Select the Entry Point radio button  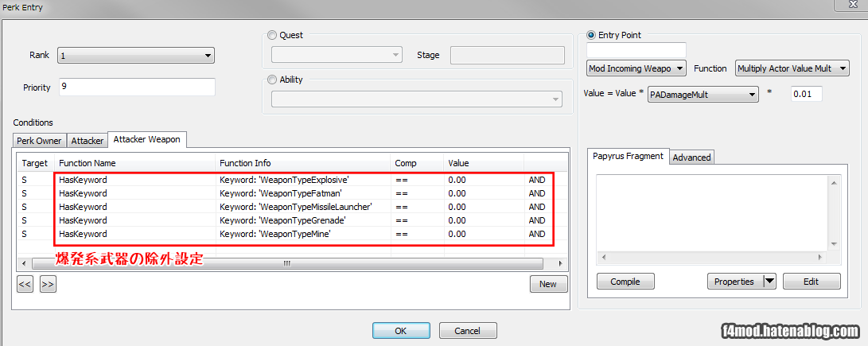pyautogui.click(x=590, y=35)
